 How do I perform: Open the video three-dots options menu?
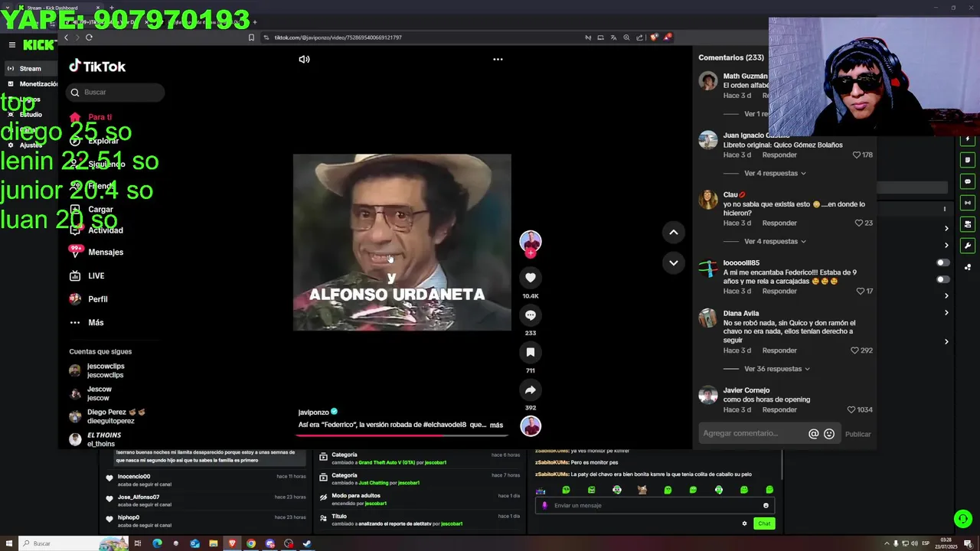coord(498,59)
